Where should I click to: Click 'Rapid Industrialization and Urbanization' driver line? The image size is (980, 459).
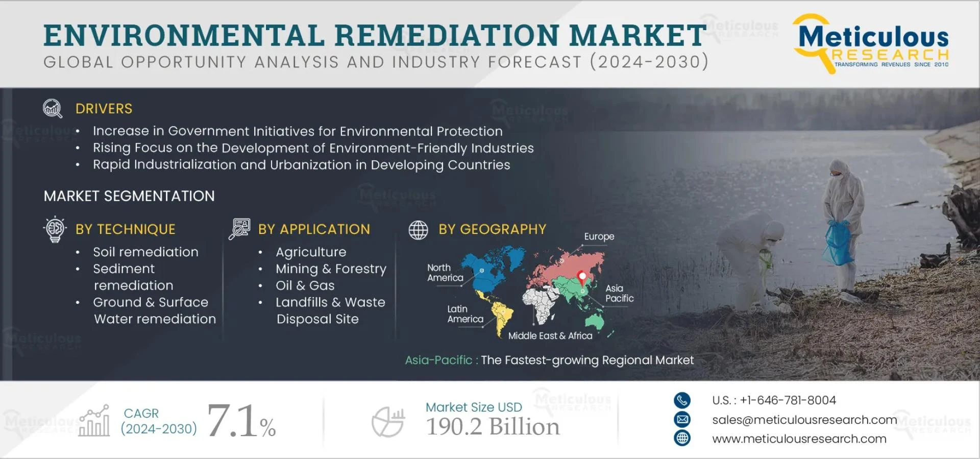tap(301, 165)
